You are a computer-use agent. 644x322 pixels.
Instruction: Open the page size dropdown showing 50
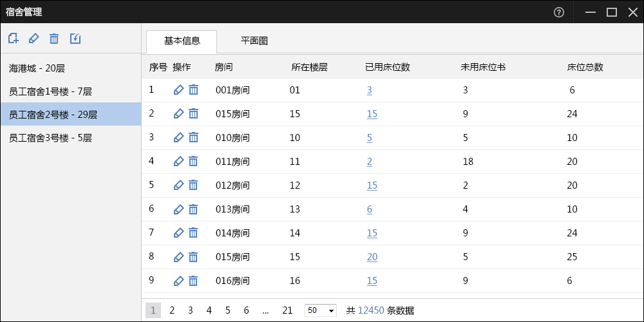pyautogui.click(x=320, y=310)
